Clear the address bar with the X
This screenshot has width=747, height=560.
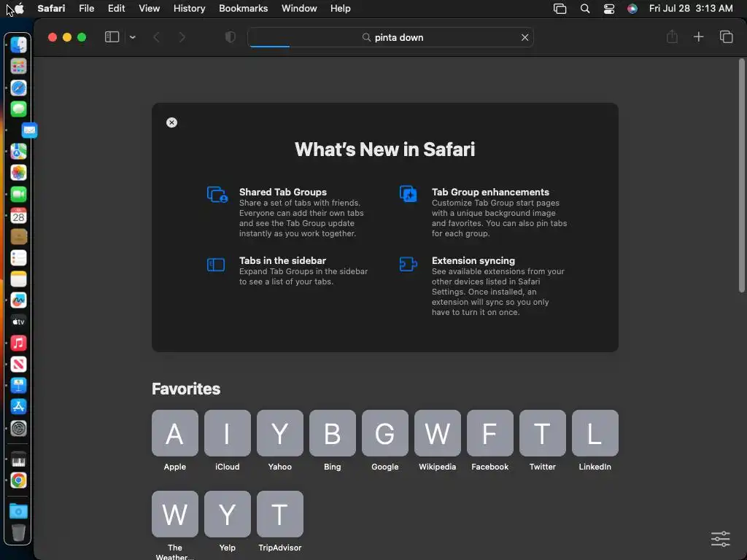click(525, 37)
